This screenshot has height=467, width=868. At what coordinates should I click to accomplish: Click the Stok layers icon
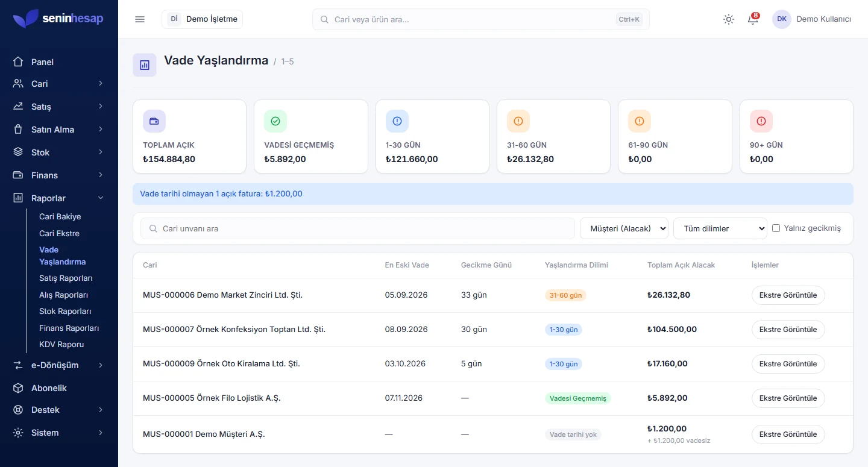18,152
